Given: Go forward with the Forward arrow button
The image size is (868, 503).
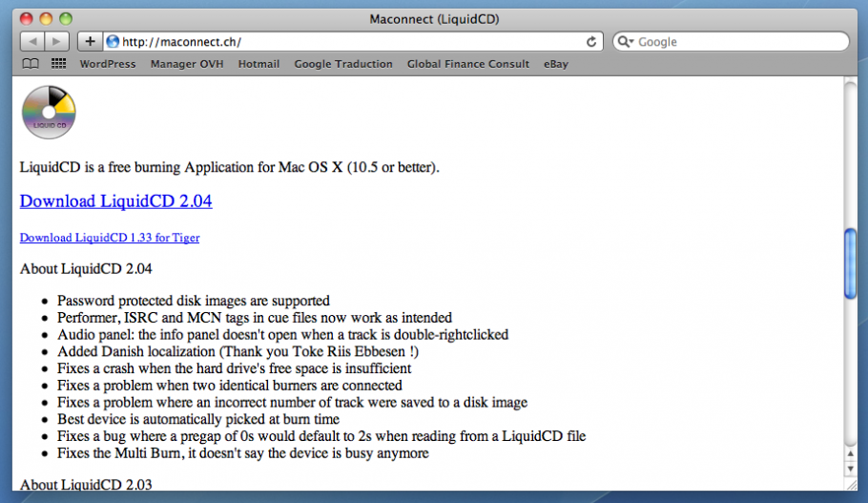Looking at the screenshot, I should tap(57, 42).
